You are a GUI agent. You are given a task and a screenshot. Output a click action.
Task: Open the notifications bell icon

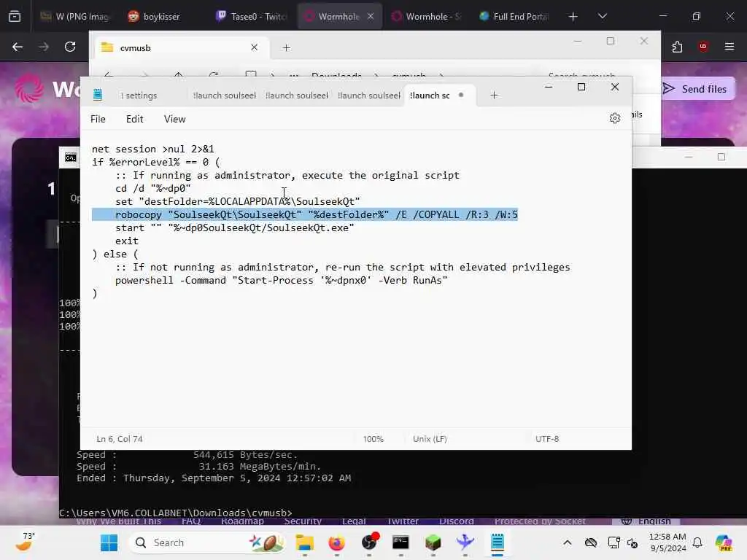(697, 542)
